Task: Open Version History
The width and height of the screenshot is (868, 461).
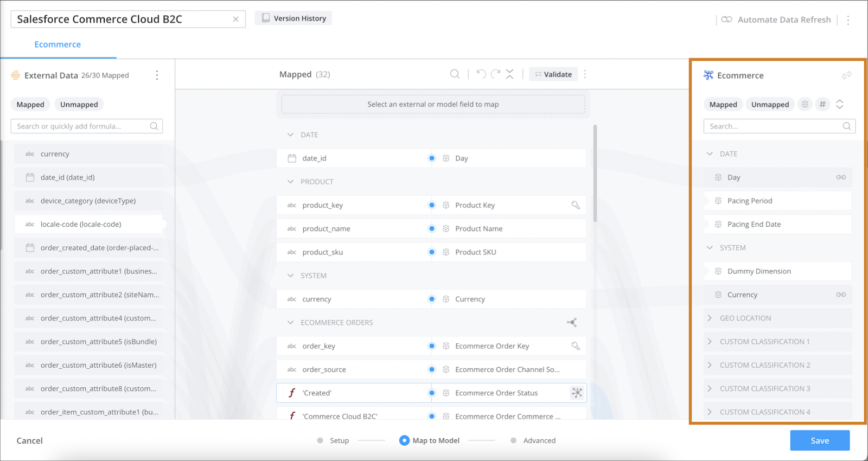Action: tap(293, 18)
